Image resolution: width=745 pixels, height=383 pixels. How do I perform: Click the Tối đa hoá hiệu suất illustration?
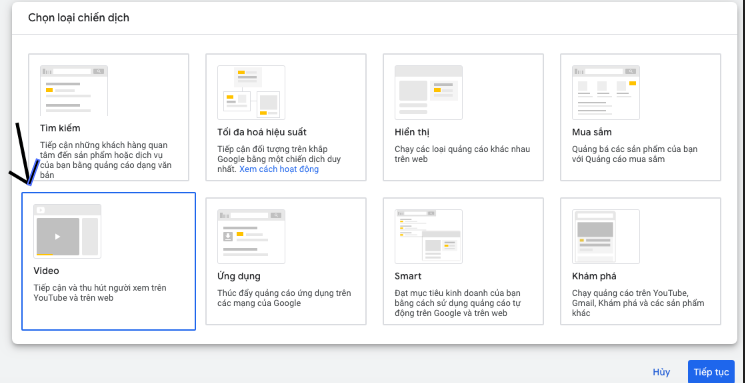[251, 92]
